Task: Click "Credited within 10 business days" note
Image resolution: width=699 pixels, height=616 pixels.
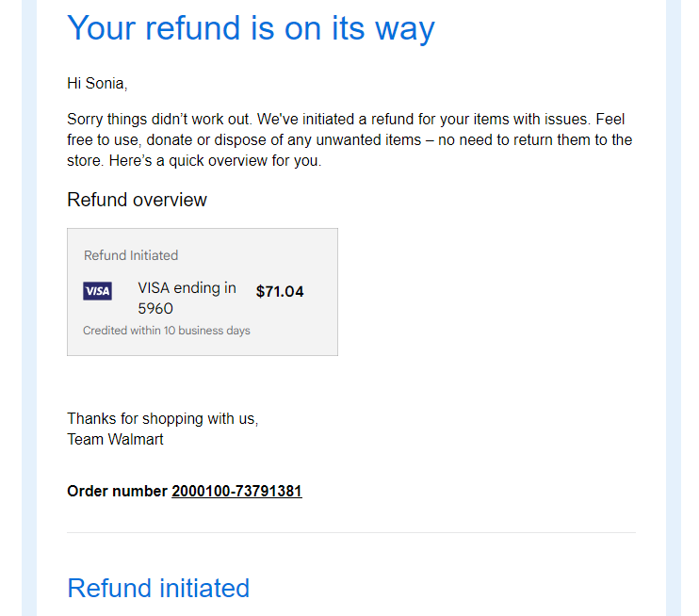Action: pyautogui.click(x=167, y=331)
